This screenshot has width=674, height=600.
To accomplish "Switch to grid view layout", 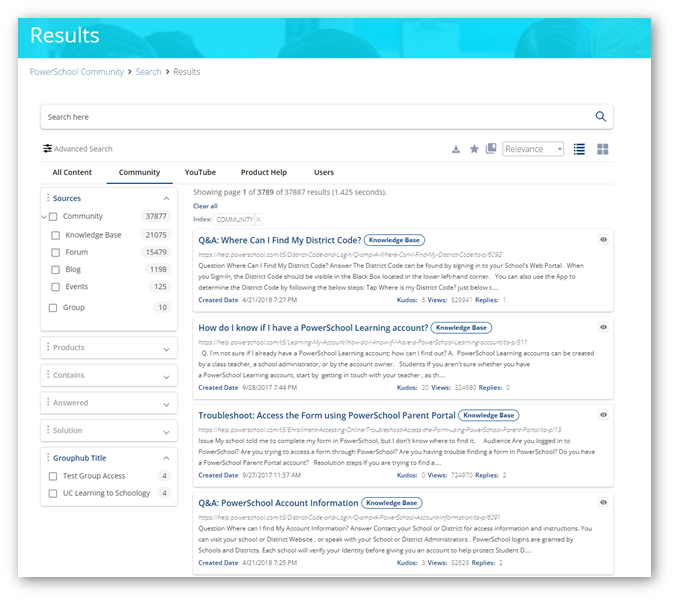I will coord(603,149).
